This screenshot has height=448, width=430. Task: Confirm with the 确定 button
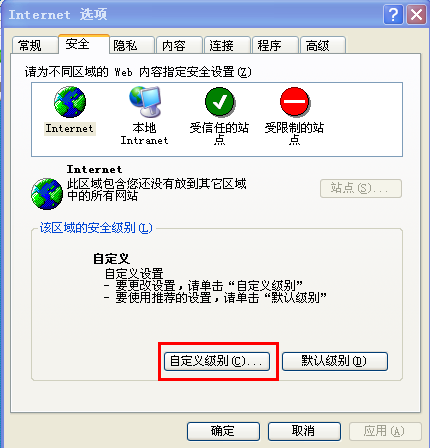(x=223, y=431)
